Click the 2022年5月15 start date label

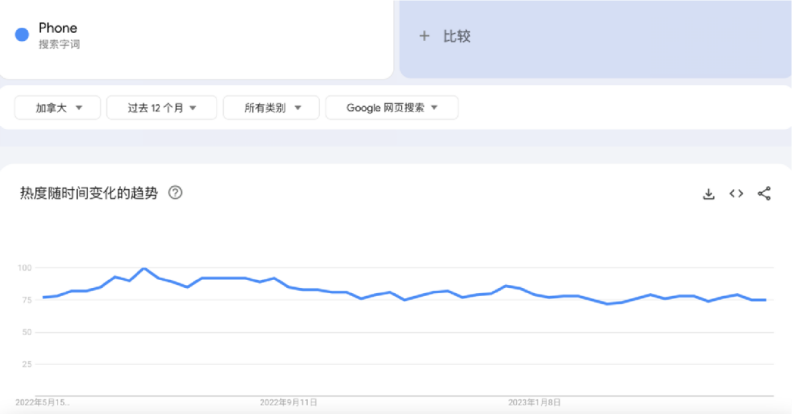coord(42,402)
